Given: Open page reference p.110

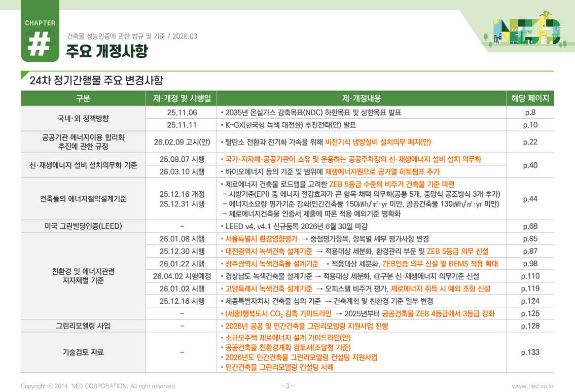Looking at the screenshot, I should click(530, 276).
